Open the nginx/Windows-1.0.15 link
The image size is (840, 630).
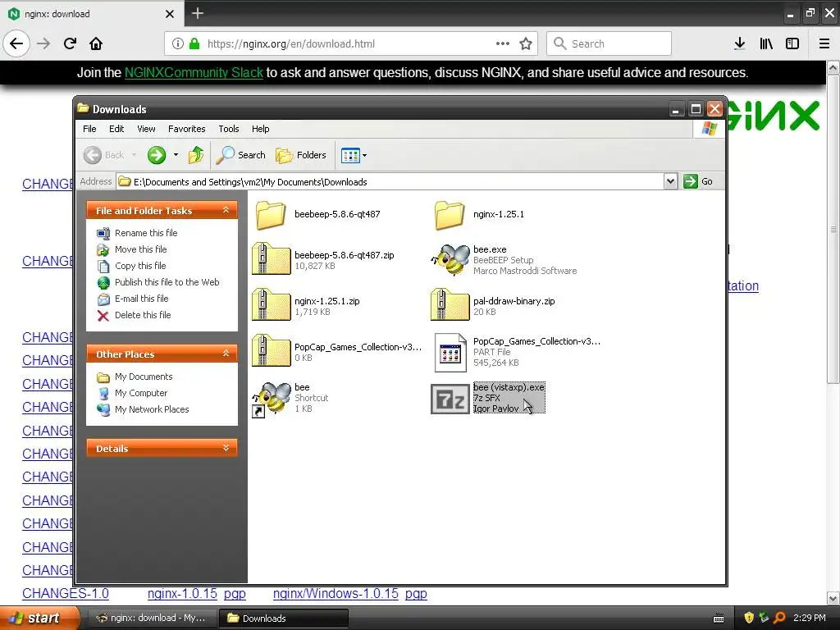(336, 594)
